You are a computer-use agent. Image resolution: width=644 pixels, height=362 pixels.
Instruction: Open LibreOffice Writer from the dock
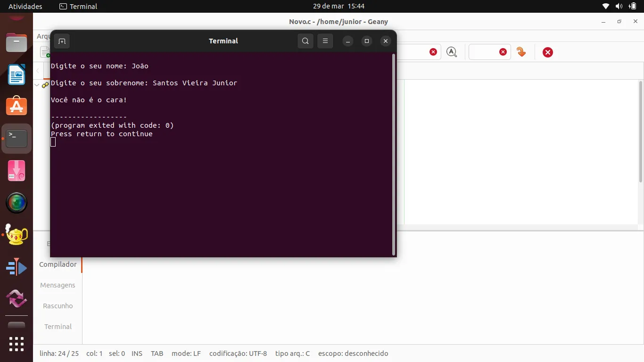point(17,75)
